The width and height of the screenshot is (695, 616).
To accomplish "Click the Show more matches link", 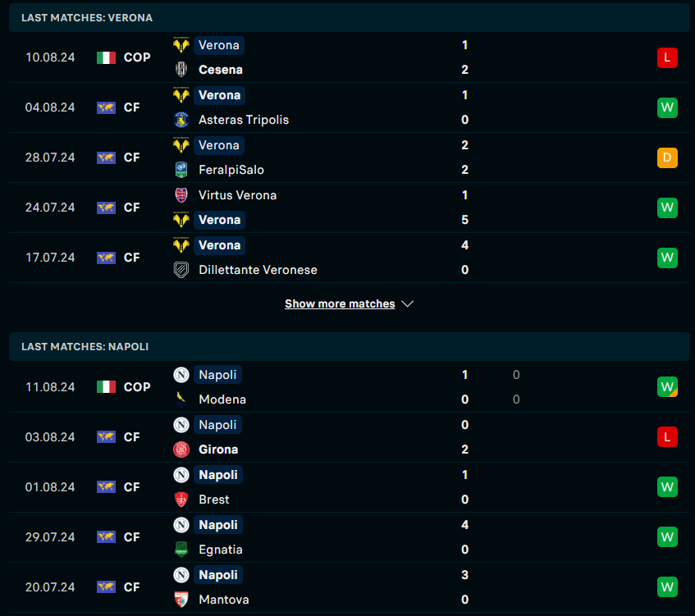I will pyautogui.click(x=340, y=304).
